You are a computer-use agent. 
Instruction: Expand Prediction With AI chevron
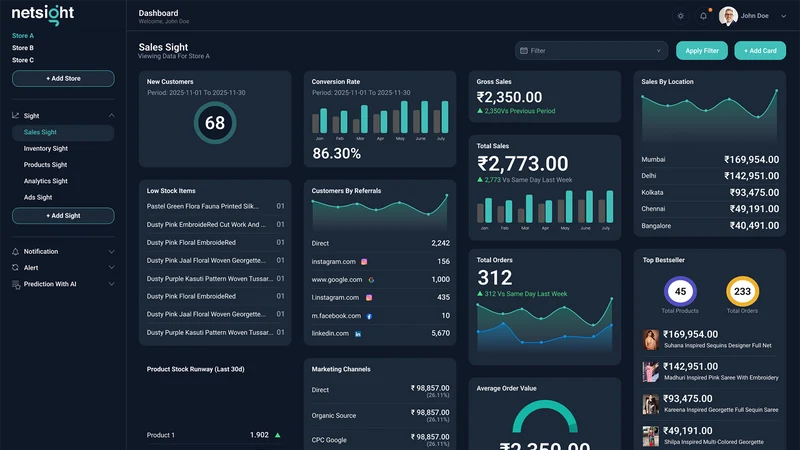point(111,284)
